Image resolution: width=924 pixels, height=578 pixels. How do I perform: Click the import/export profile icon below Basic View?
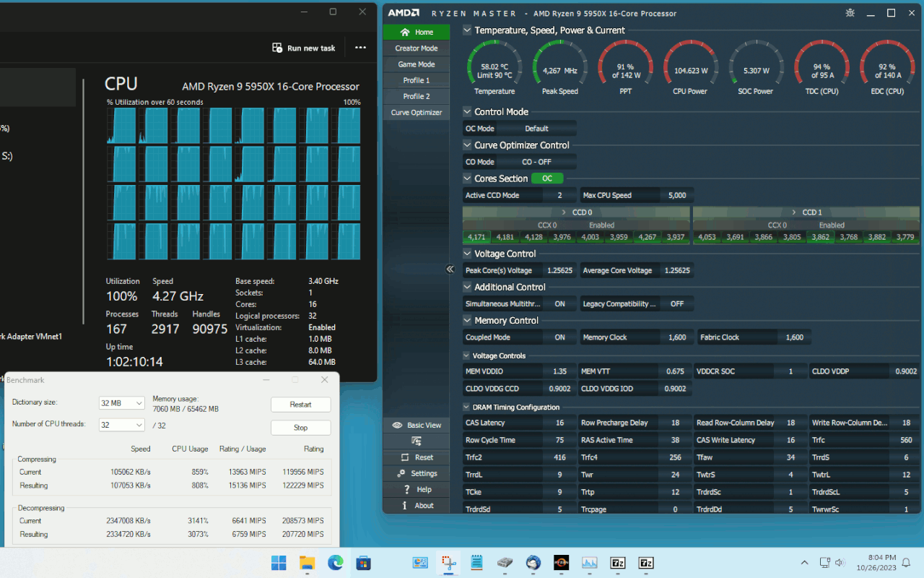(417, 441)
